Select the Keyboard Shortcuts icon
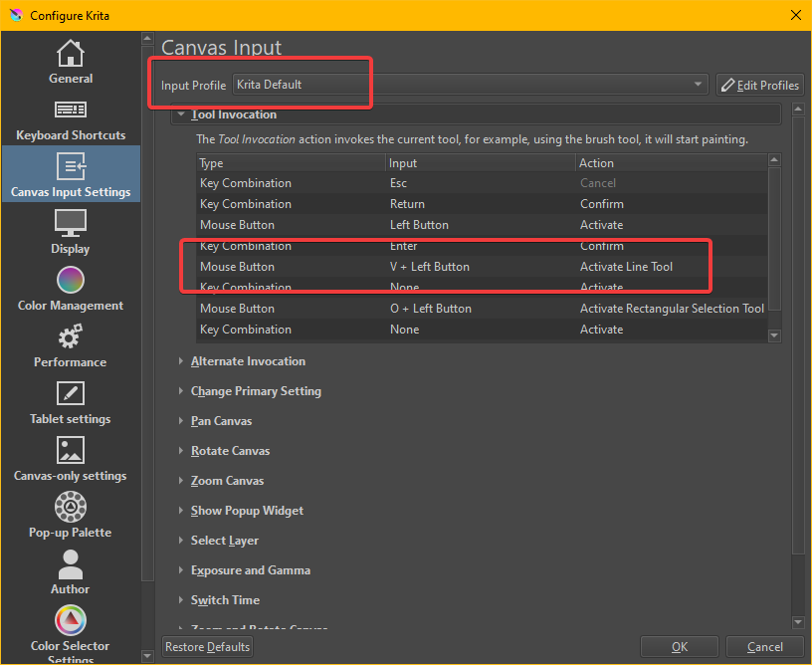 click(x=71, y=111)
